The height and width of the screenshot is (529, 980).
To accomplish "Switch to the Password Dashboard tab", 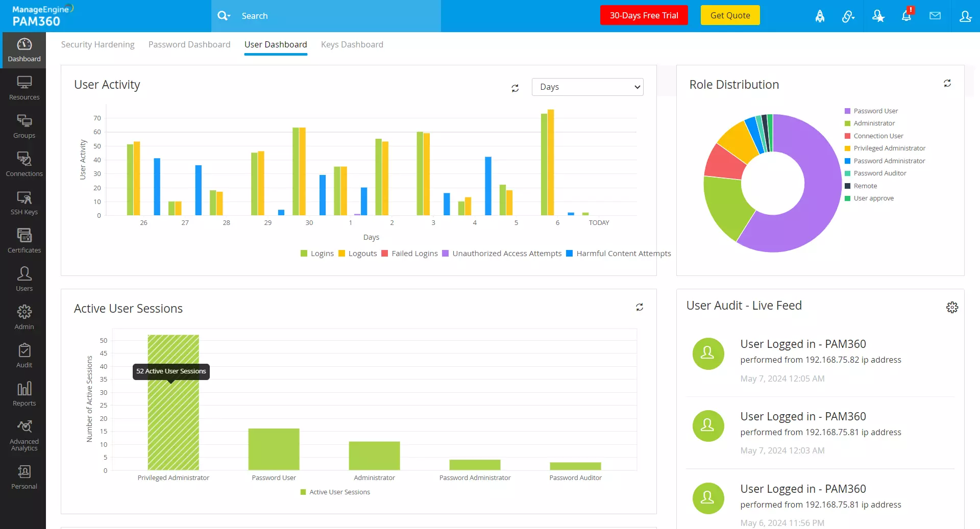I will [x=189, y=44].
